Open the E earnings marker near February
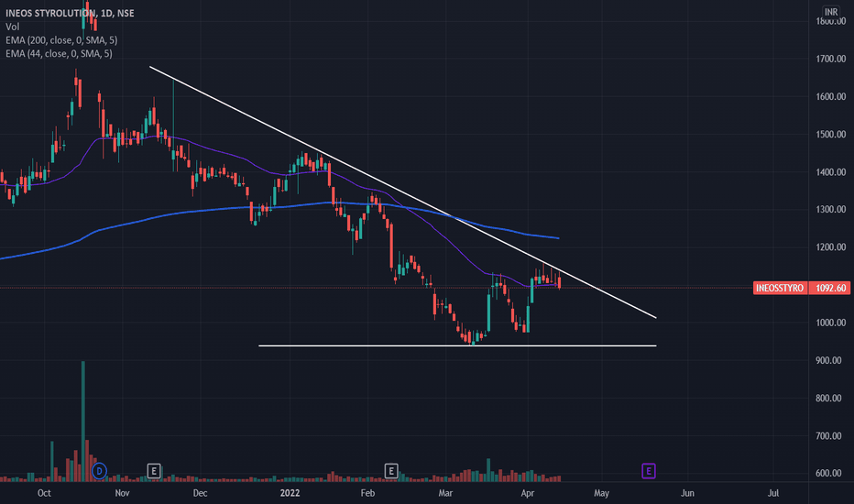 tap(391, 471)
